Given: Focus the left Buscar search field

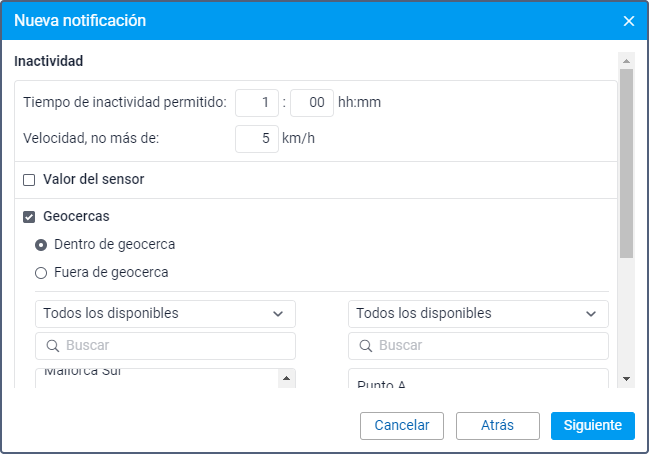Looking at the screenshot, I should coord(175,346).
